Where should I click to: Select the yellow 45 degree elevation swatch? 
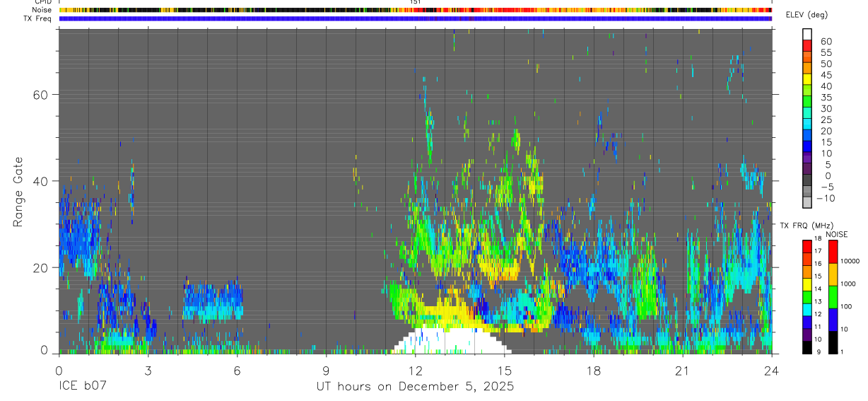807,79
